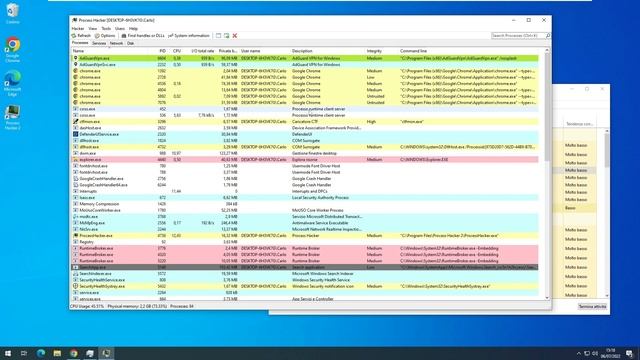Click the SearchIndexer.exe process icon
Image resolution: width=640 pixels, height=360 pixels.
tap(76, 273)
